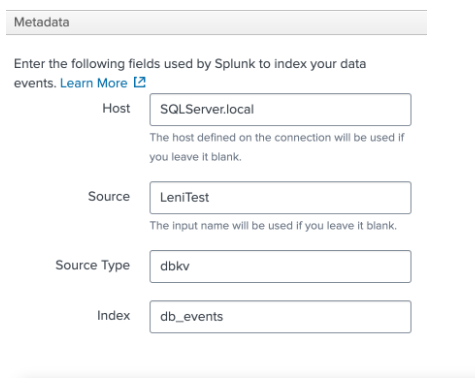Click the 'Enter the following fields' instruction text

[x=190, y=73]
